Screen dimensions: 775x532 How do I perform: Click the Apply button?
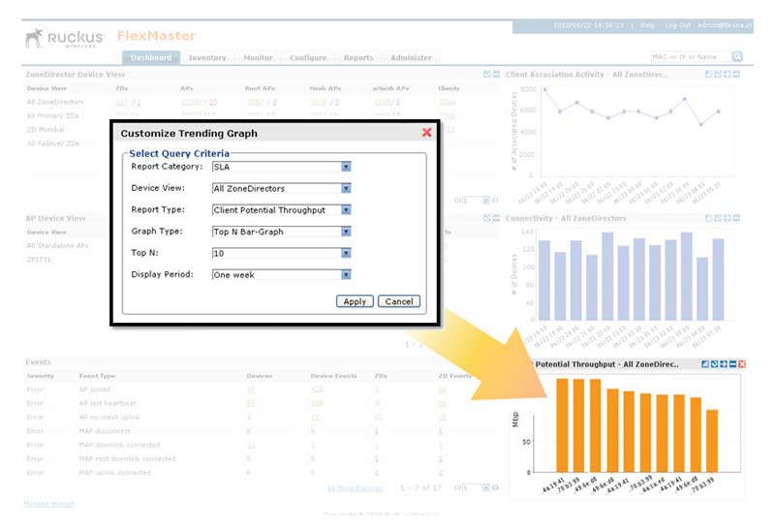[355, 301]
